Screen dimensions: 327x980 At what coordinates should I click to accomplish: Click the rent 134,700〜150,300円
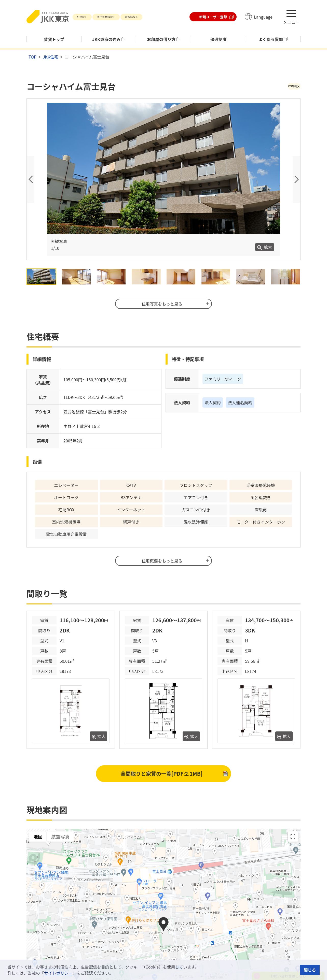(x=269, y=621)
